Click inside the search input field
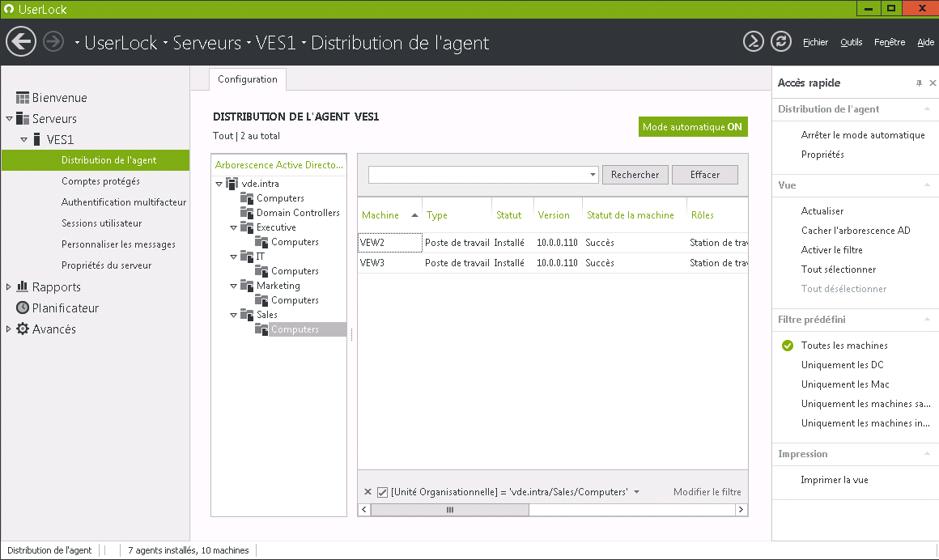The width and height of the screenshot is (939, 560). coord(478,175)
